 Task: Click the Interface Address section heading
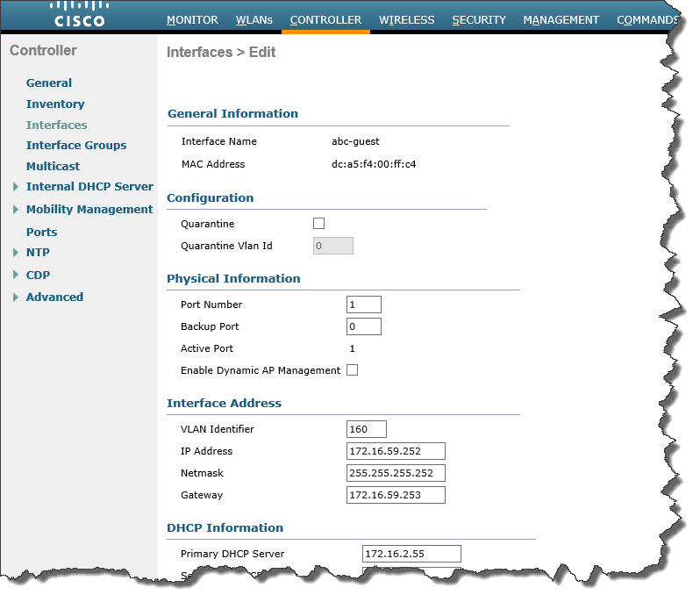tap(224, 404)
